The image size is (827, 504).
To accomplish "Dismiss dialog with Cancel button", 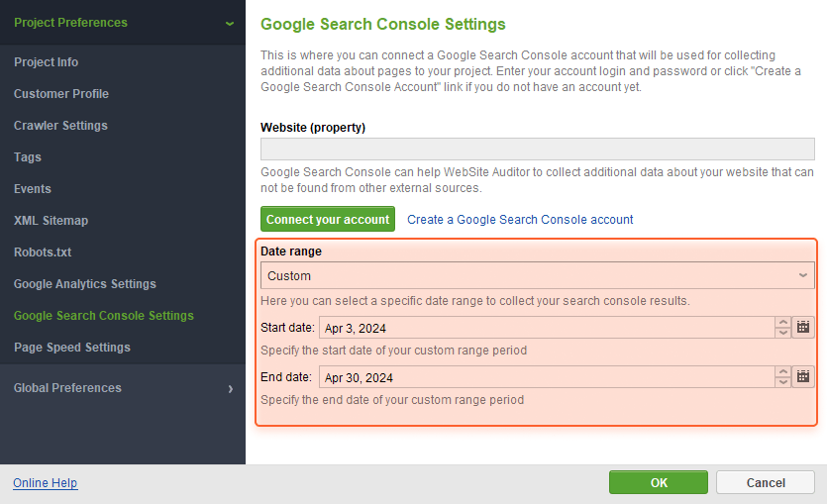I will [766, 482].
